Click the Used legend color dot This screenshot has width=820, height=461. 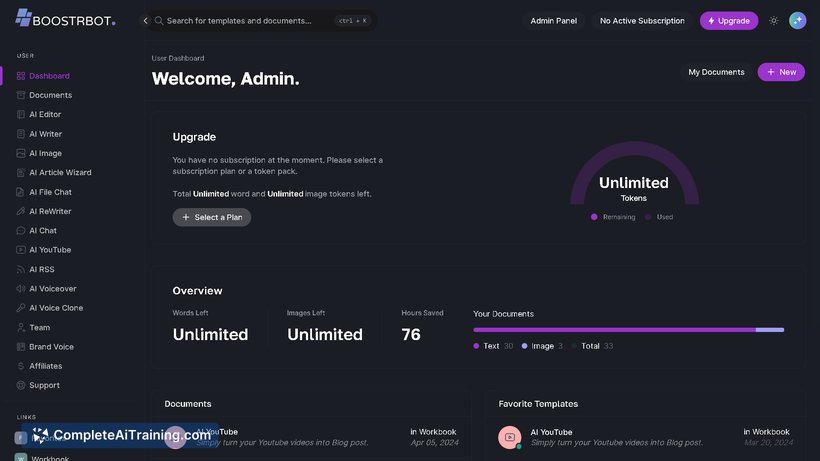648,217
